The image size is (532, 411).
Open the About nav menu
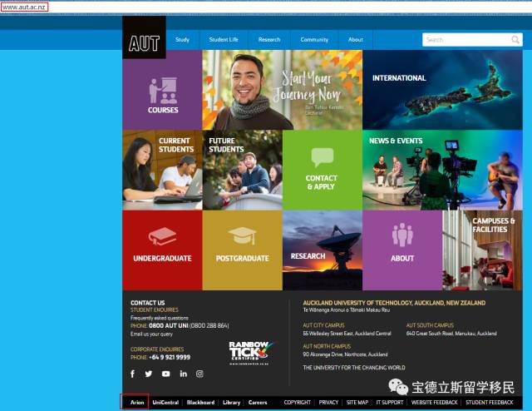pyautogui.click(x=356, y=39)
